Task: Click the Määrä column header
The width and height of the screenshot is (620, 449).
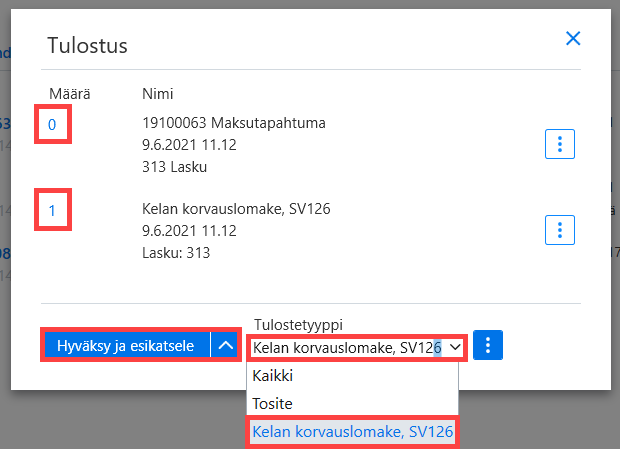Action: coord(70,94)
